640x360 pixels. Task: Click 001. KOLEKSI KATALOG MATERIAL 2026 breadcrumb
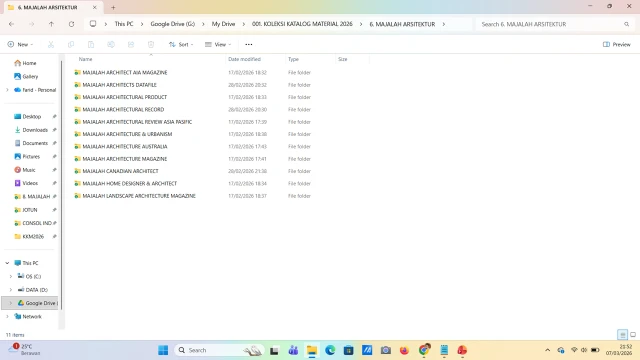[x=302, y=24]
